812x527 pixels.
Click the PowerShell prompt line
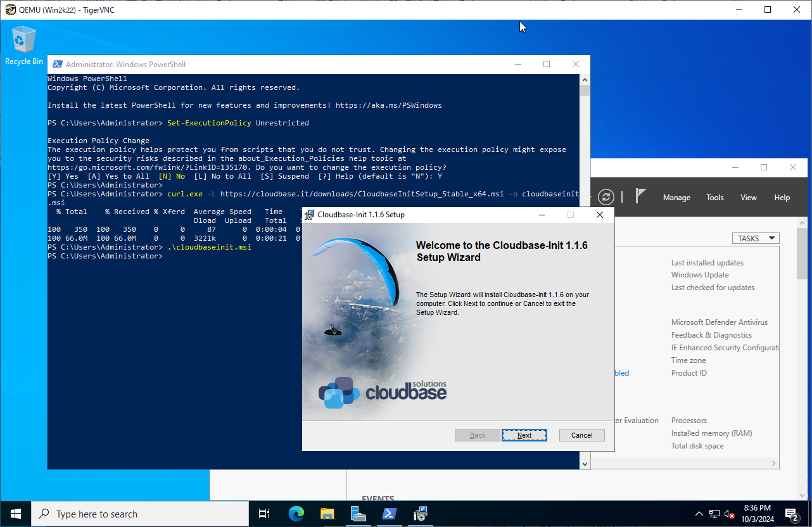click(105, 256)
